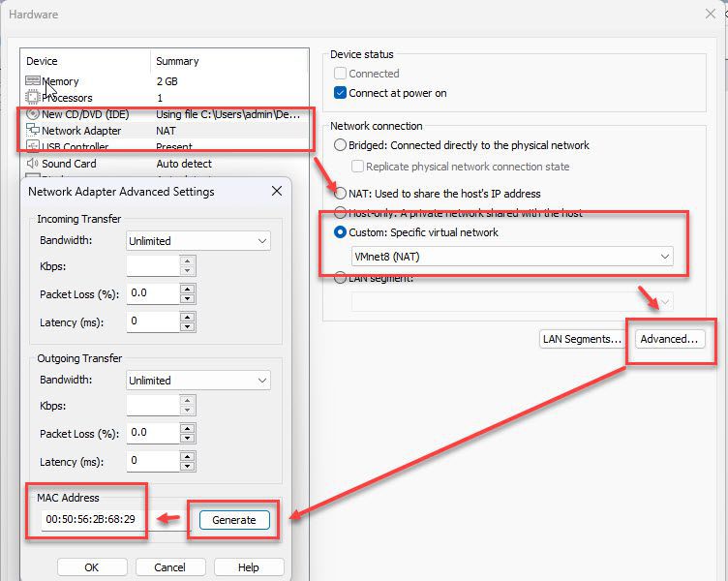Viewport: 728px width, 581px height.
Task: Click Incoming Packet Loss input field
Action: click(153, 294)
